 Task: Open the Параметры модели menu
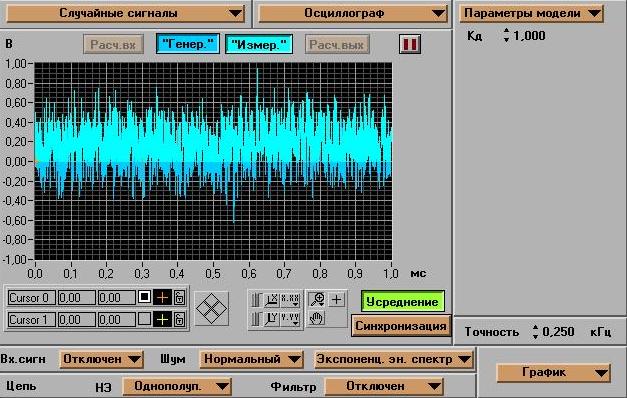point(531,13)
